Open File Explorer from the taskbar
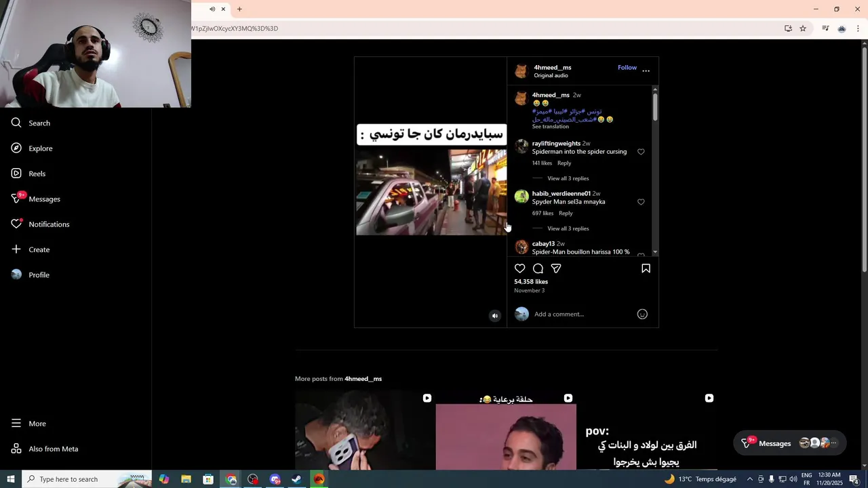868x488 pixels. pos(186,479)
